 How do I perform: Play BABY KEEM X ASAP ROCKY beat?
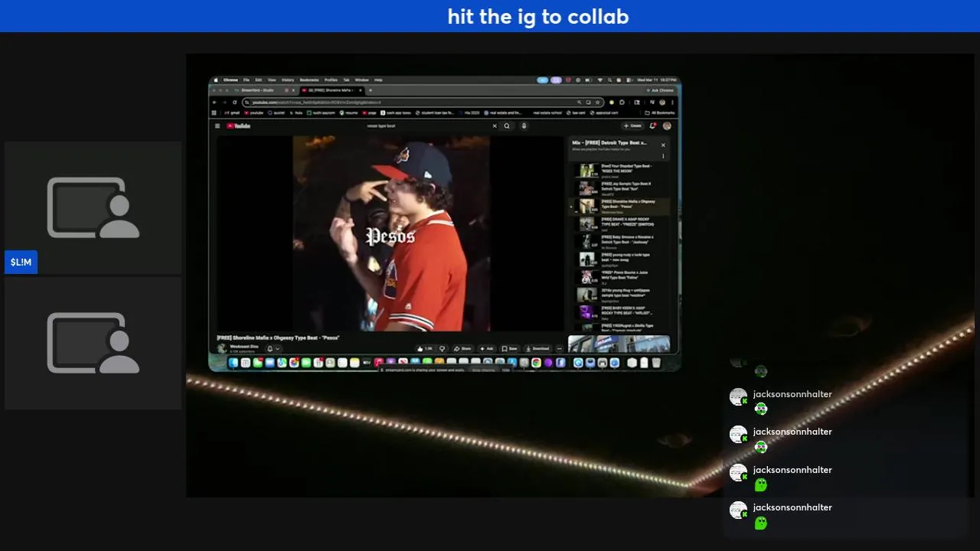619,312
